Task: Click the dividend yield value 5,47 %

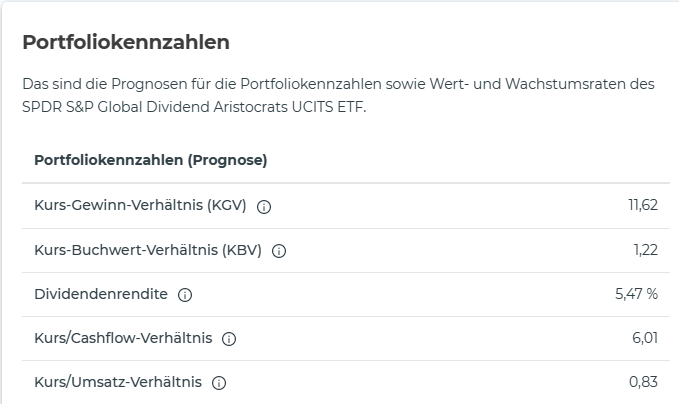Action: point(636,294)
